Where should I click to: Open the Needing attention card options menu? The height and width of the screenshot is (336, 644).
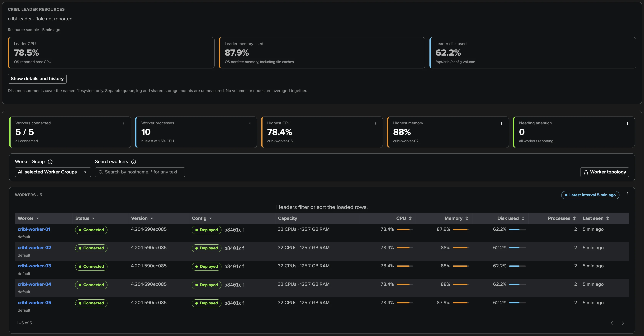click(x=627, y=123)
